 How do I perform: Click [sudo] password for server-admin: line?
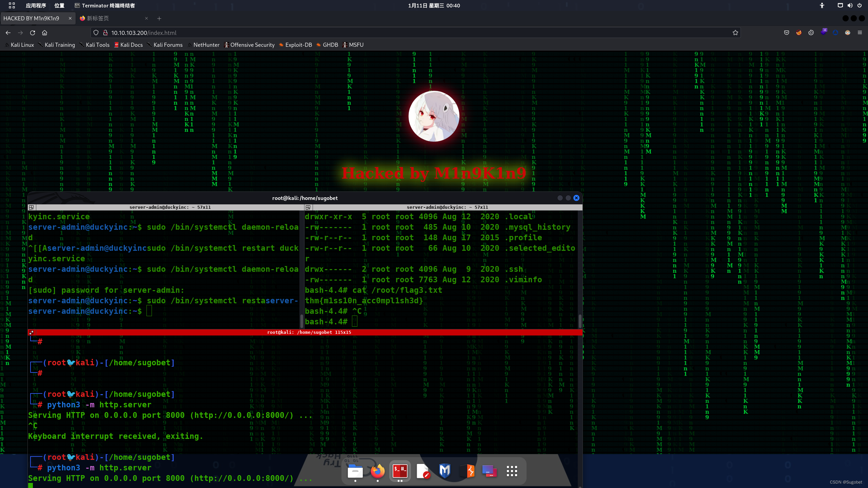[x=106, y=290]
